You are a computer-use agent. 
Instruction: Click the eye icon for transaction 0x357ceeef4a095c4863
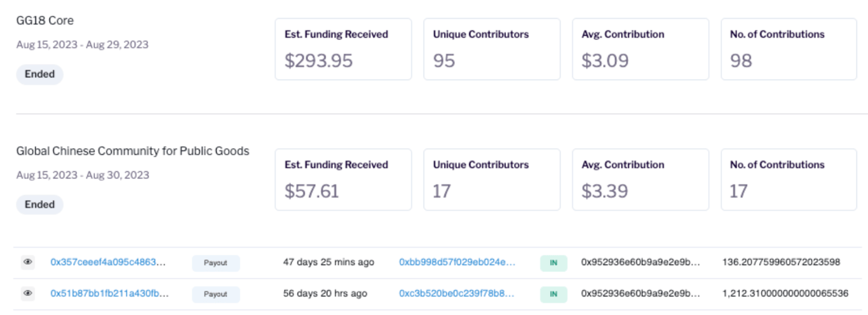[27, 262]
